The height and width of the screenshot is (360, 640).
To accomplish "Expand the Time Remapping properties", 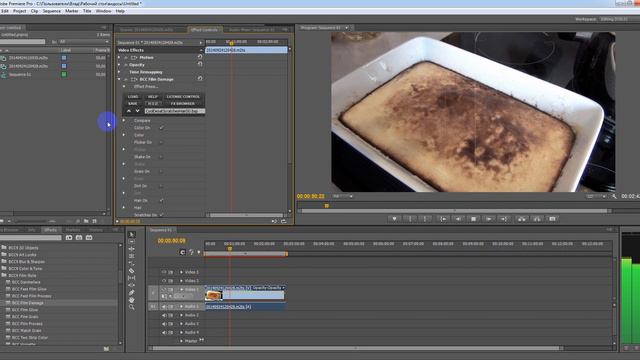I will coord(119,72).
